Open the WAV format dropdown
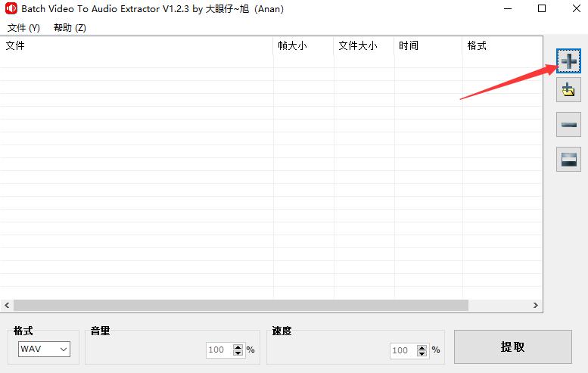588x373 pixels. [44, 349]
